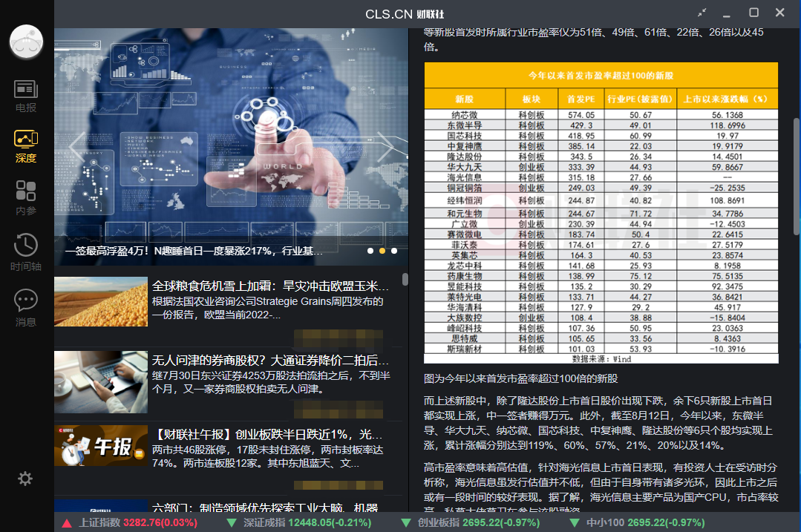
Task: Select the second carousel dot indicator
Action: (x=382, y=251)
